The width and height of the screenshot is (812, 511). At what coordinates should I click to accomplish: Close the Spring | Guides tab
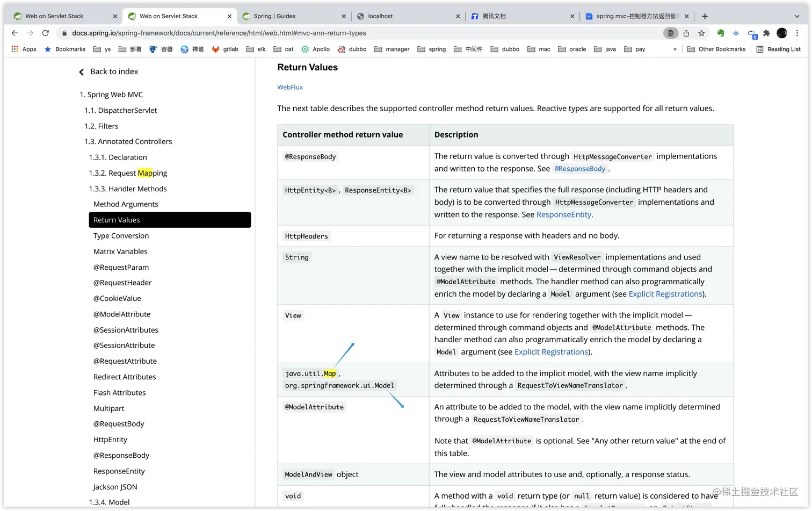click(x=344, y=16)
